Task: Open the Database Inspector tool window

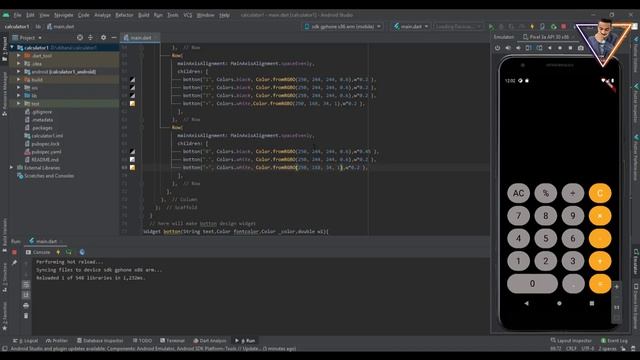Action: 100,340
